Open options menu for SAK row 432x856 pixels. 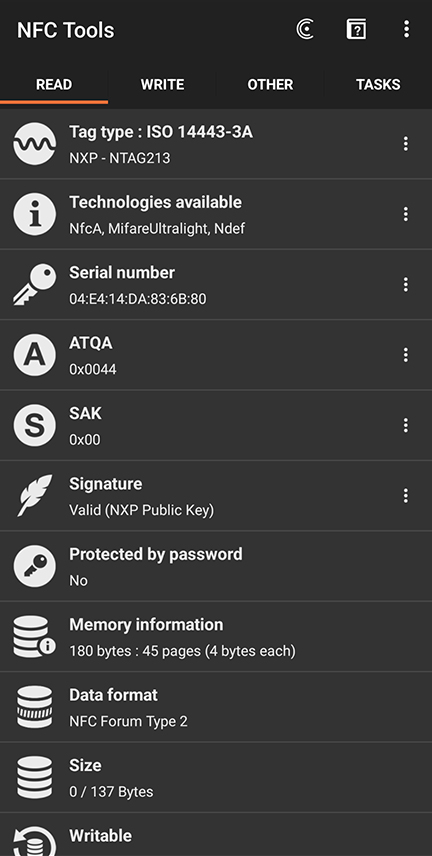pos(405,425)
